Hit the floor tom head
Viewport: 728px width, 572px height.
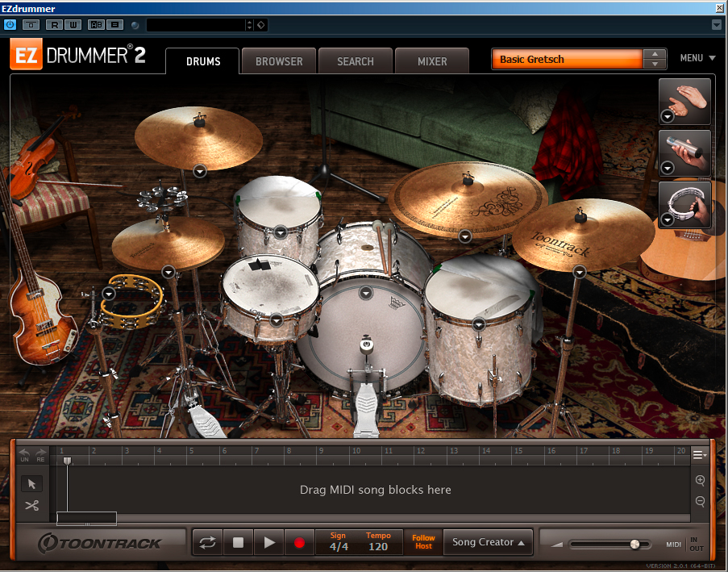pyautogui.click(x=478, y=293)
